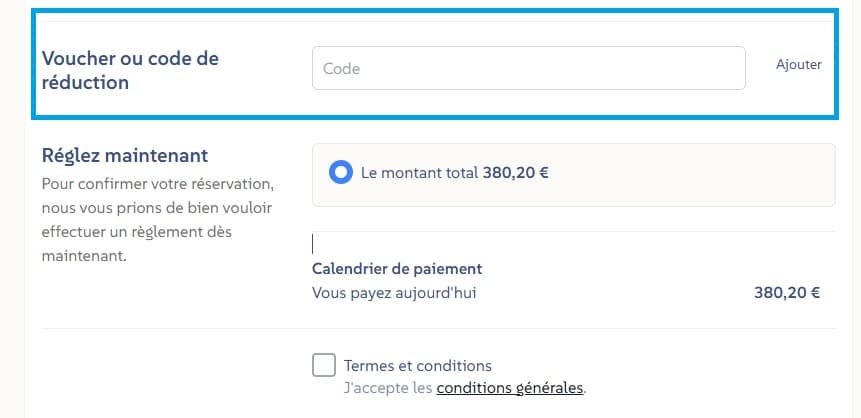Click the word 'maintenant.' ending the description

tap(85, 256)
